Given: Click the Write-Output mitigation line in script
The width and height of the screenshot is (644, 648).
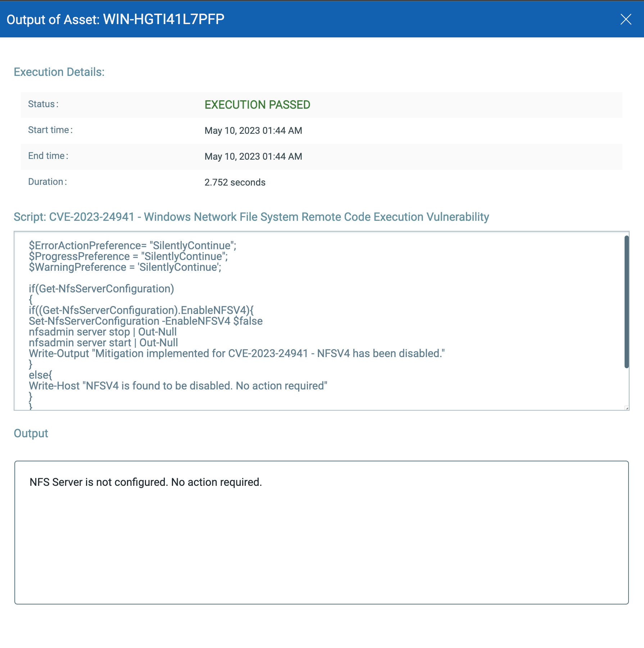Looking at the screenshot, I should click(237, 353).
